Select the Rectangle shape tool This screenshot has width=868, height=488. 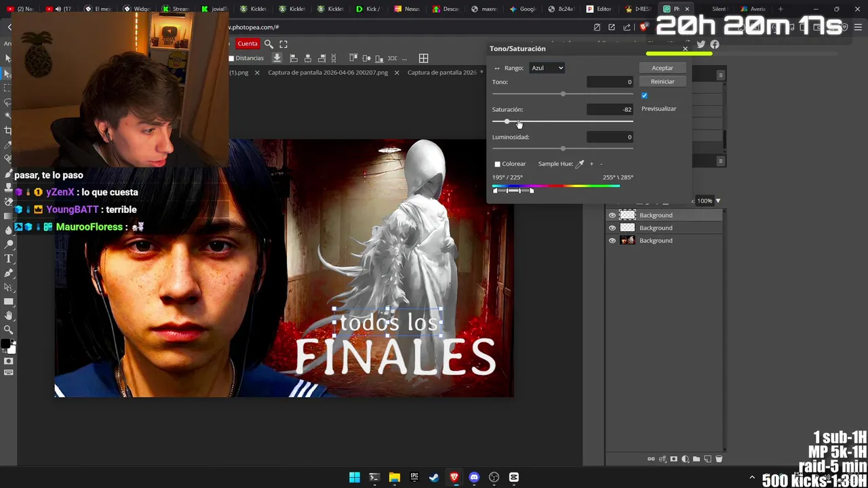(8, 302)
